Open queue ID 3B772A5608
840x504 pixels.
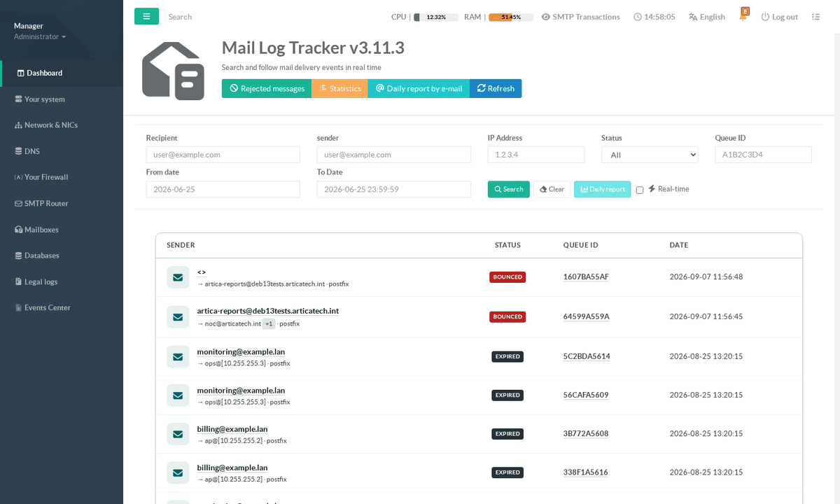[586, 433]
